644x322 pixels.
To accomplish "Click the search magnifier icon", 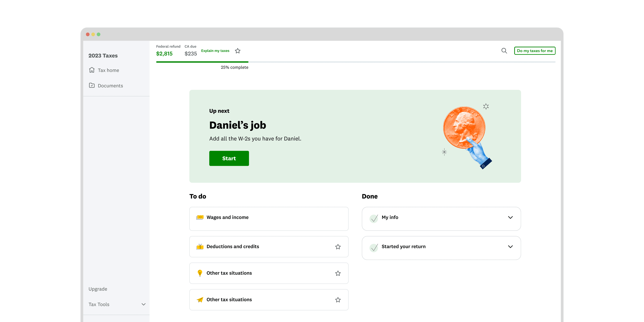I will [x=504, y=51].
